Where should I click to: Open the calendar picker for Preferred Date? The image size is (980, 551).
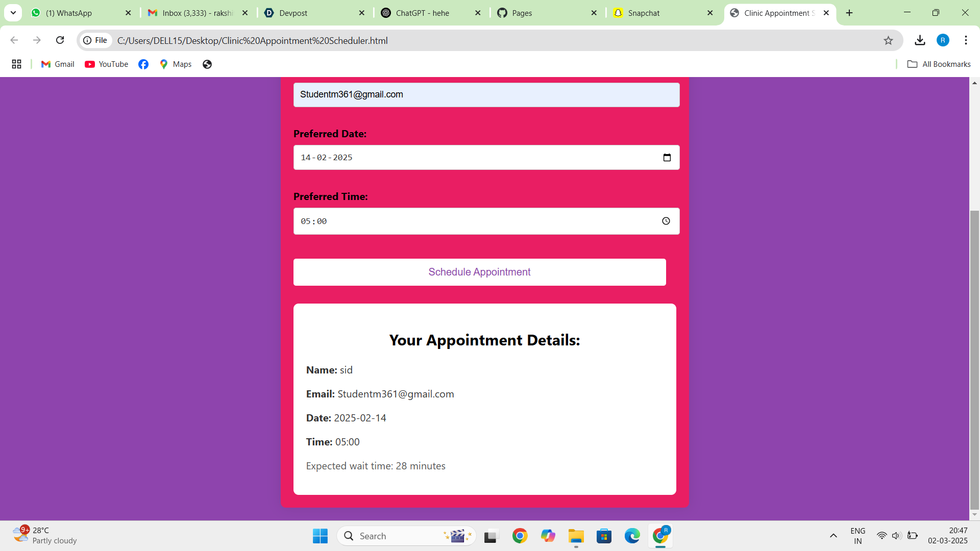[x=667, y=157]
